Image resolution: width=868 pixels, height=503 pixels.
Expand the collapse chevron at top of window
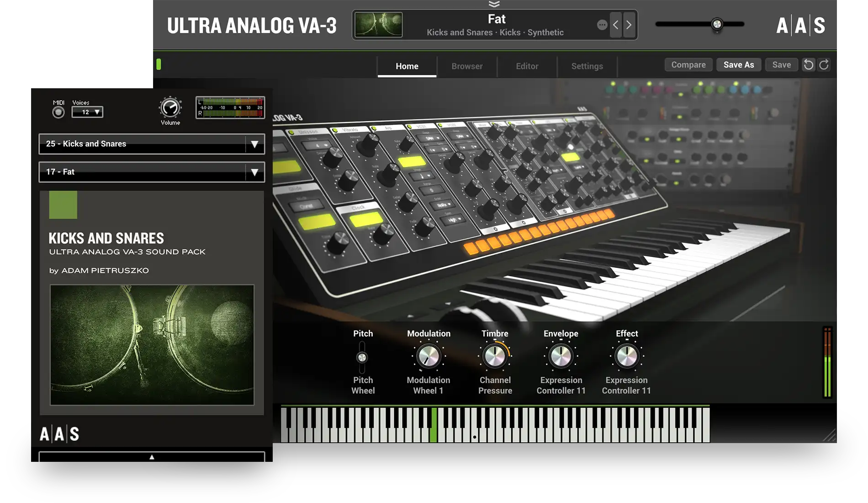pos(494,4)
